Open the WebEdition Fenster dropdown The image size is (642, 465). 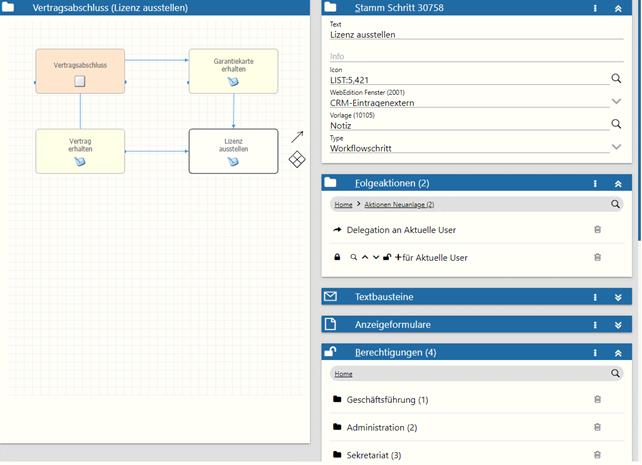tap(617, 101)
